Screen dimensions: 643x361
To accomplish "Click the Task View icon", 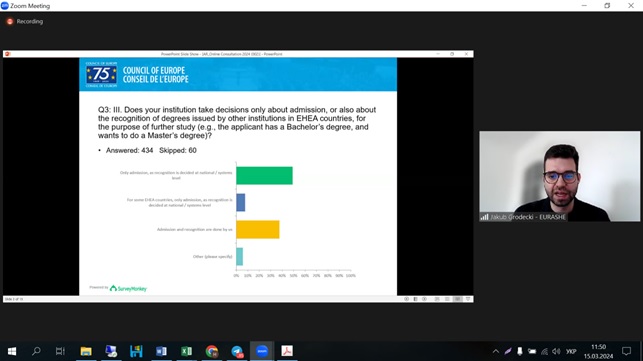I will click(x=60, y=351).
